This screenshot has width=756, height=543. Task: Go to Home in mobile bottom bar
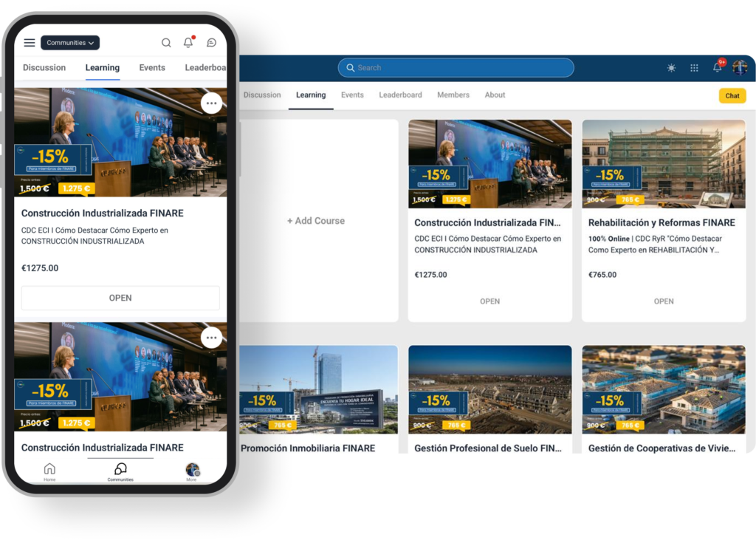tap(49, 471)
